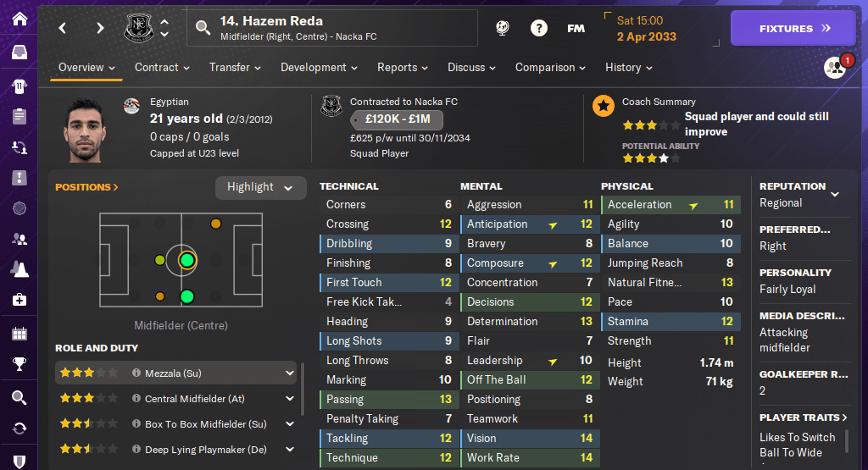Click the coach summary star icon
This screenshot has height=470, width=868.
[x=604, y=106]
